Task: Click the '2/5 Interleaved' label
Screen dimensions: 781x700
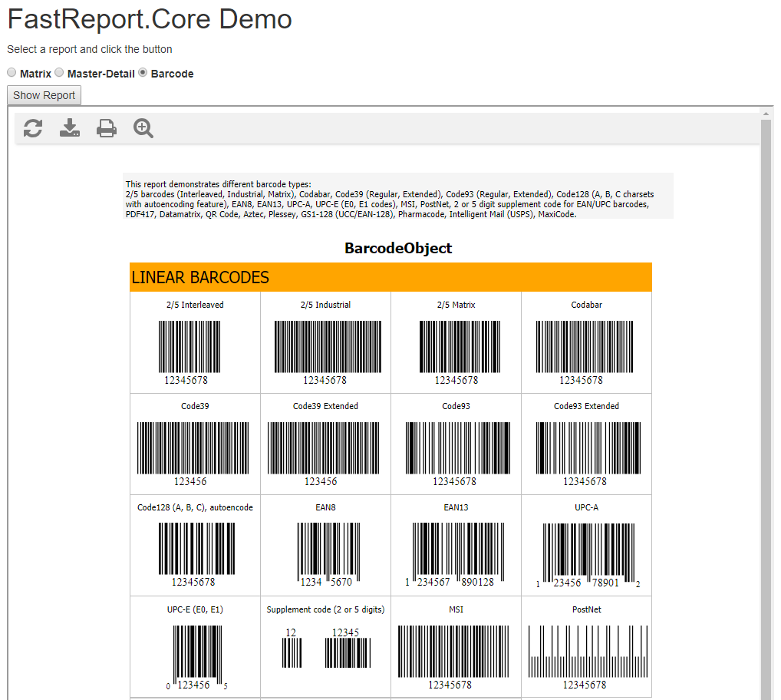Action: (195, 305)
